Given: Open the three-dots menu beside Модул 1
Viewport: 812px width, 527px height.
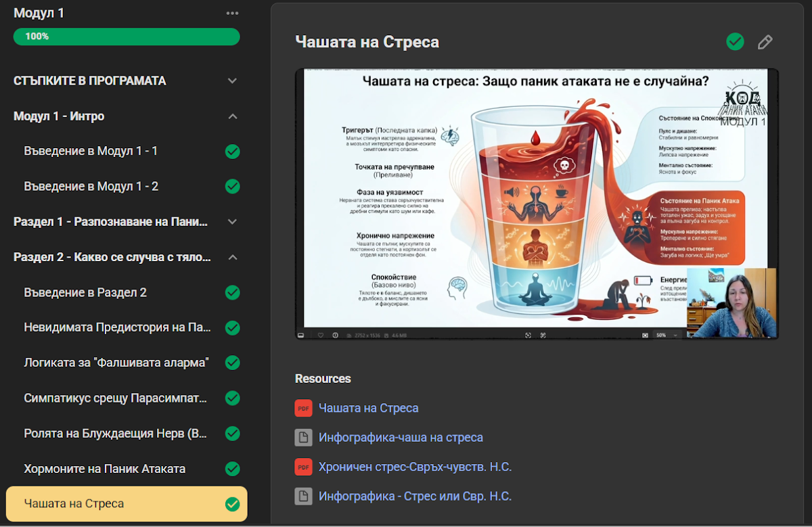Looking at the screenshot, I should coord(232,13).
